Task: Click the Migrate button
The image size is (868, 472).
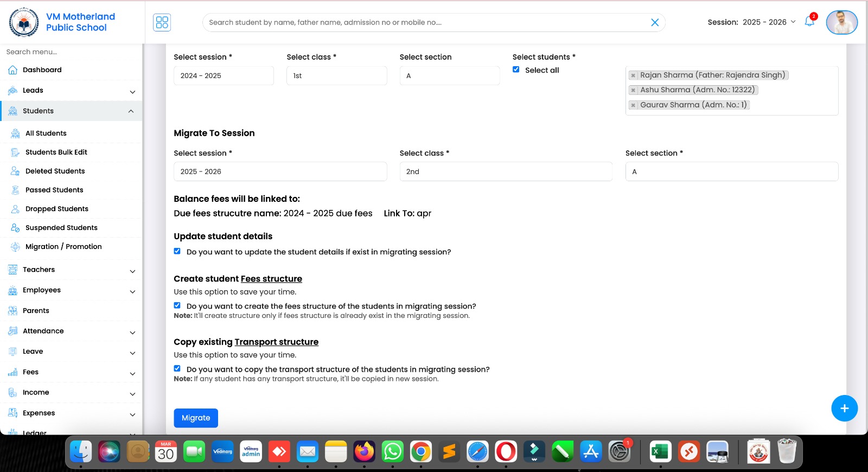Action: pyautogui.click(x=196, y=418)
